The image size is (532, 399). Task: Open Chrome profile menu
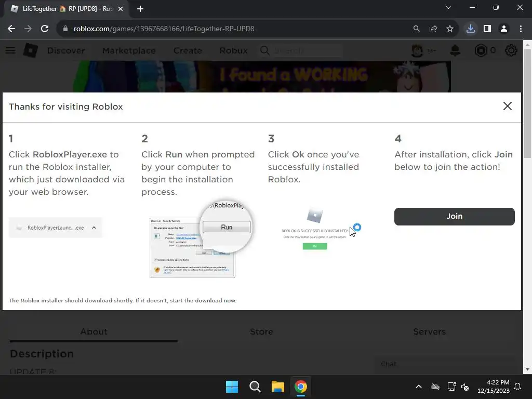[504, 29]
